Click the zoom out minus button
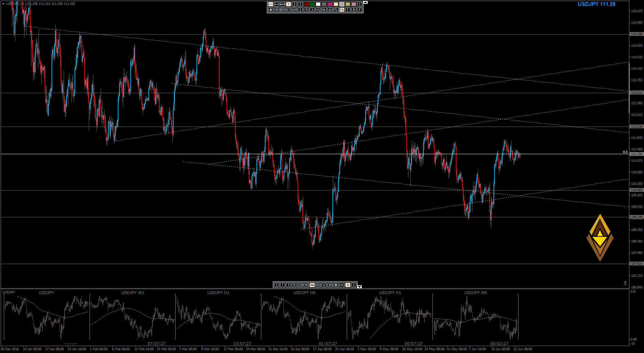 342,285
